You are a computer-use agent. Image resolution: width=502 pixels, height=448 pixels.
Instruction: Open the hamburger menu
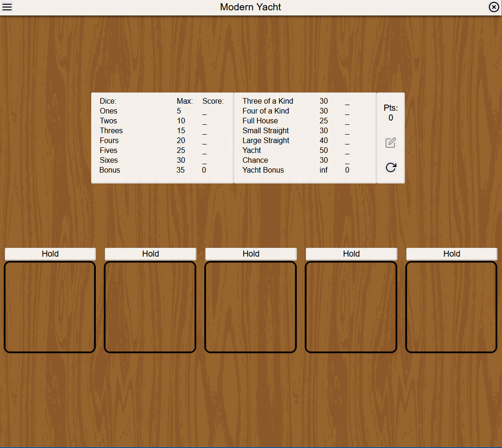pos(7,7)
